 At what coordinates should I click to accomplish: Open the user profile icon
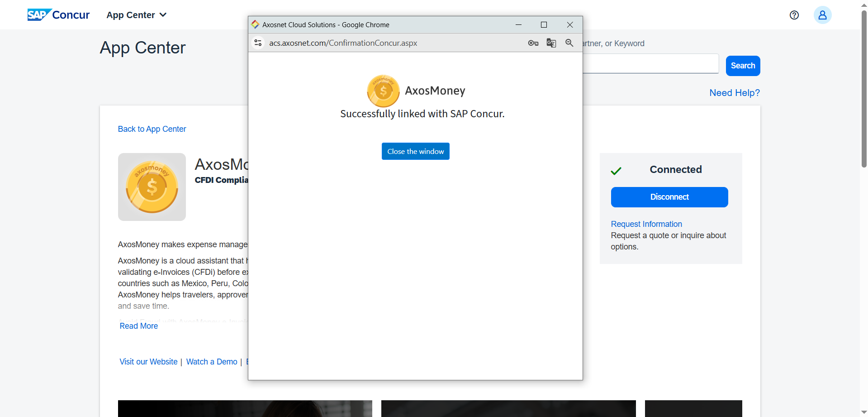click(822, 15)
